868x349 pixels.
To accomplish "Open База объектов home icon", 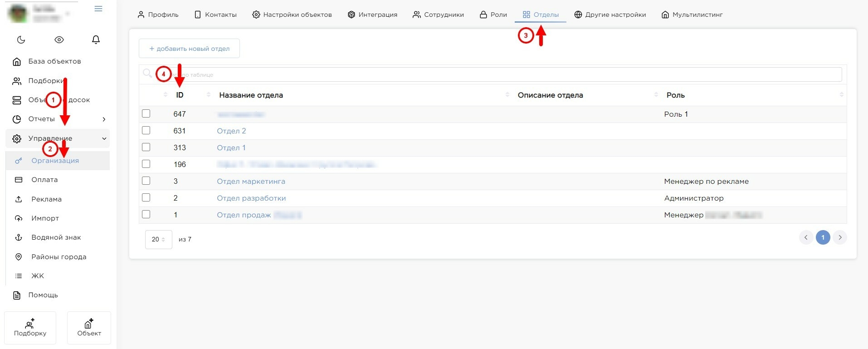I will coord(17,61).
